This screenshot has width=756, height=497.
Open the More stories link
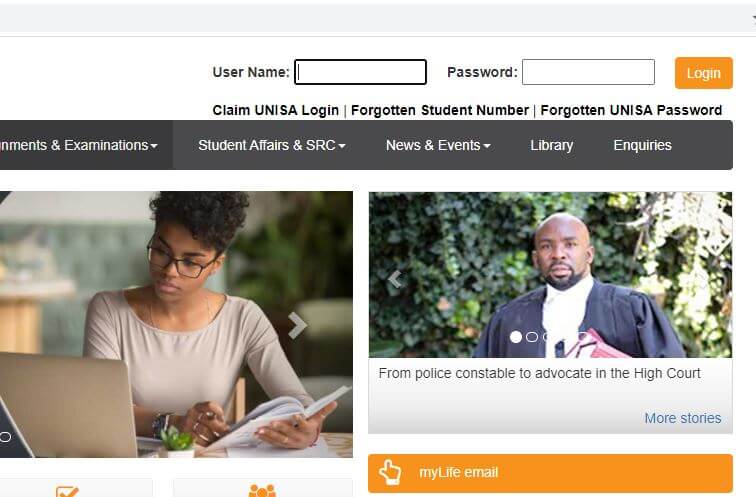[x=683, y=418]
